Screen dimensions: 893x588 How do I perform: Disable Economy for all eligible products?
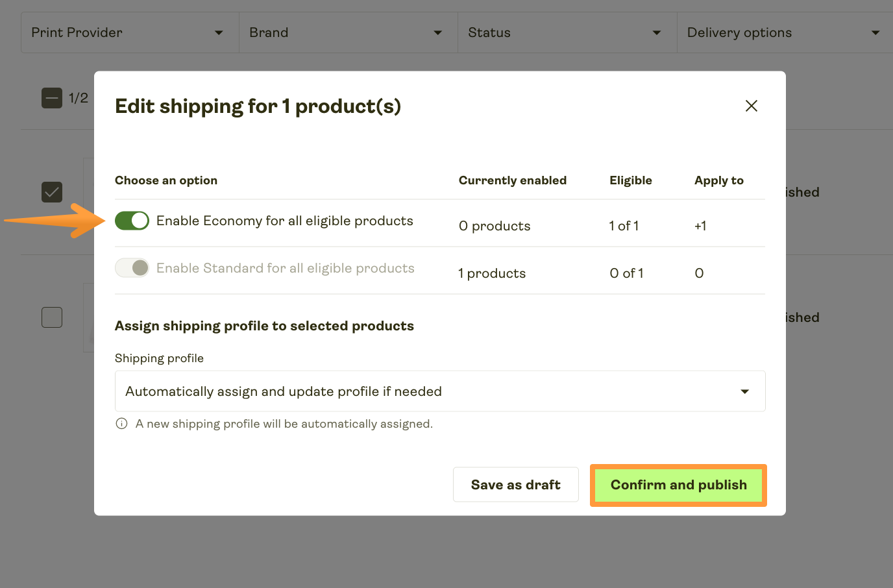click(x=132, y=221)
